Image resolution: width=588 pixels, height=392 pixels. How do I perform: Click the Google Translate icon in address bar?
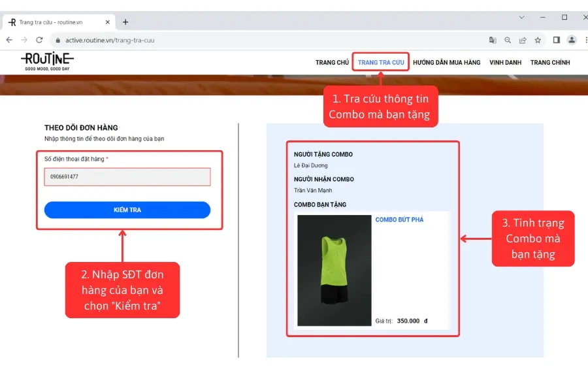click(493, 40)
